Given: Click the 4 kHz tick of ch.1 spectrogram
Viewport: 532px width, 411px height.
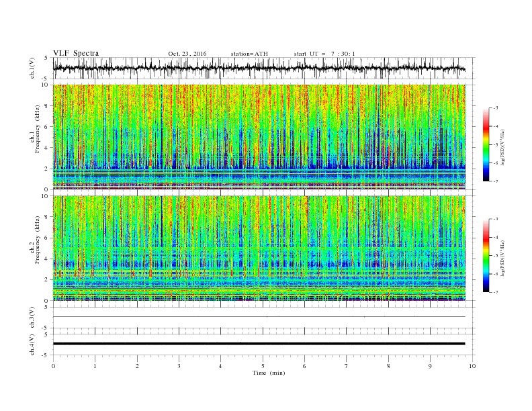Looking at the screenshot, I should pos(47,148).
